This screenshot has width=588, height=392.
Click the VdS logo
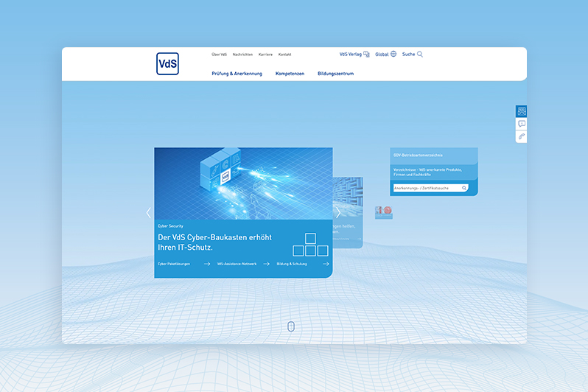point(167,64)
